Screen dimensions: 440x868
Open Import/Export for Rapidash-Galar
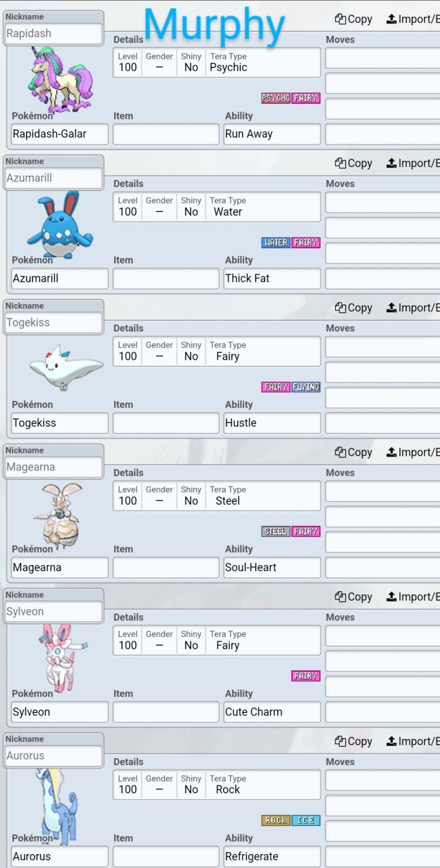point(413,19)
